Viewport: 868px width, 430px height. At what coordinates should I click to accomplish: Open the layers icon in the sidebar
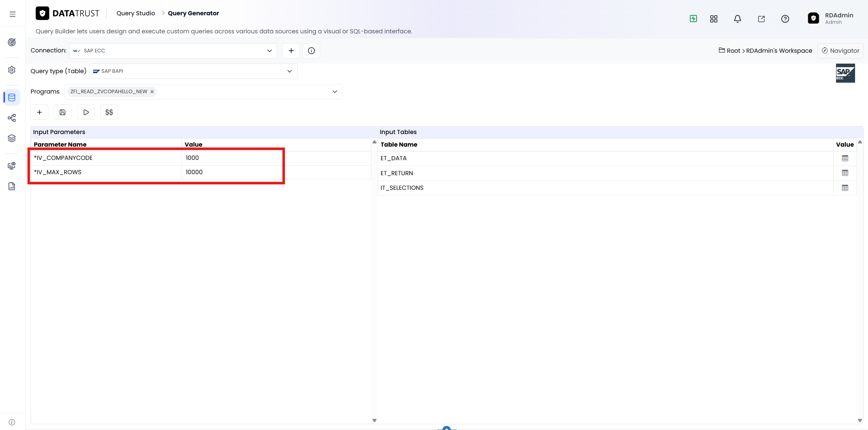(x=12, y=138)
